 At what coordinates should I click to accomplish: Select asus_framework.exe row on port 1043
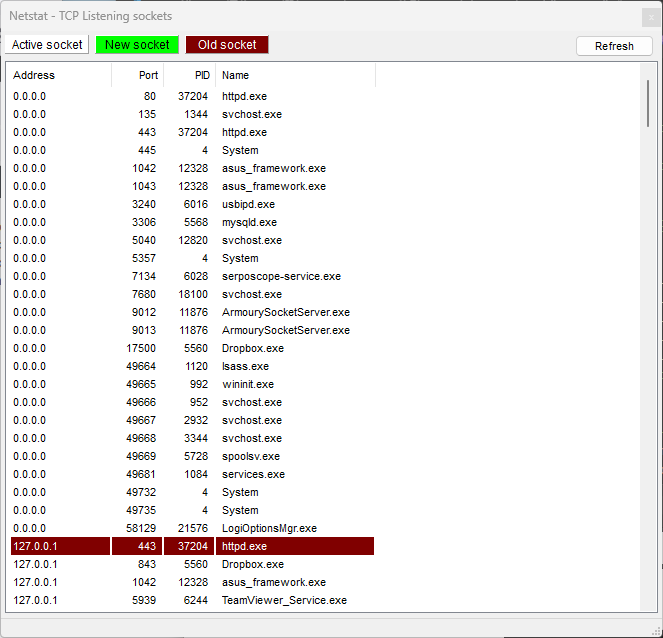click(192, 186)
